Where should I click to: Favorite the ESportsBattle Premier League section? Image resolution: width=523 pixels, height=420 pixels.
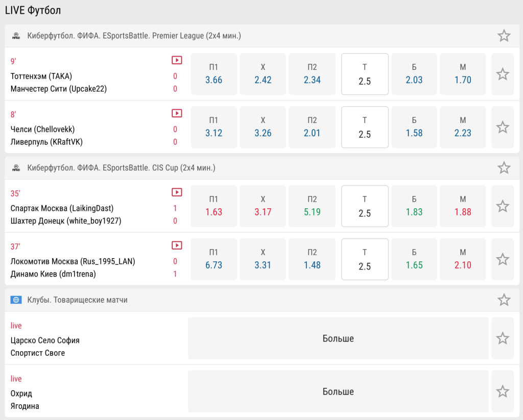tap(504, 36)
